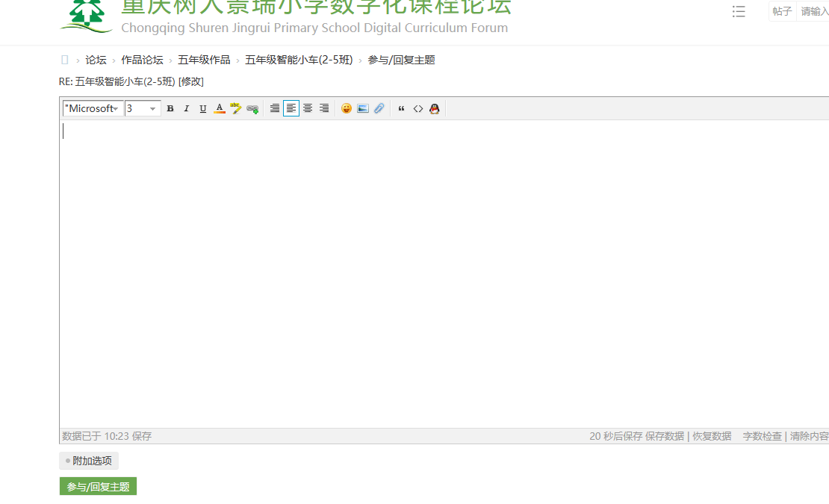The height and width of the screenshot is (504, 829).
Task: Select left text alignment
Action: 291,108
